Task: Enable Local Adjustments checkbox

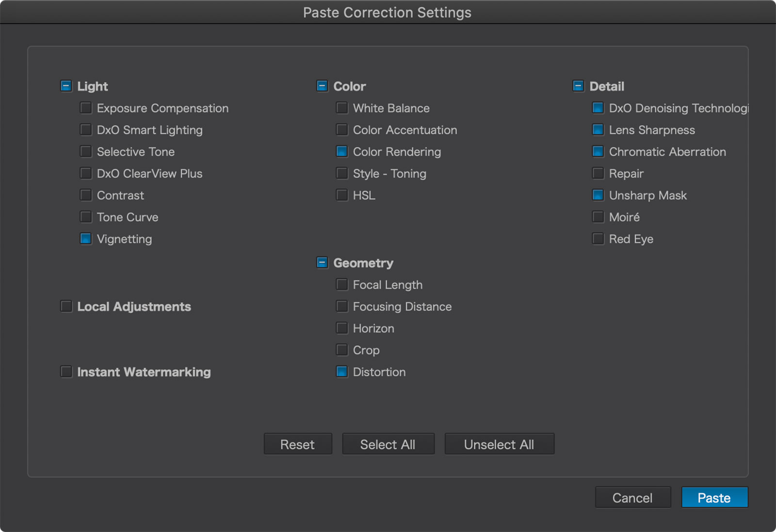Action: click(66, 306)
